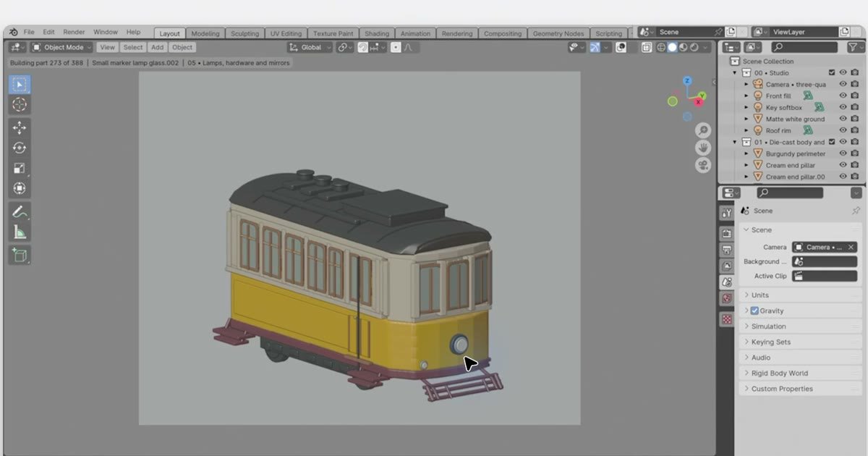Open the viewport Object menu

point(182,47)
